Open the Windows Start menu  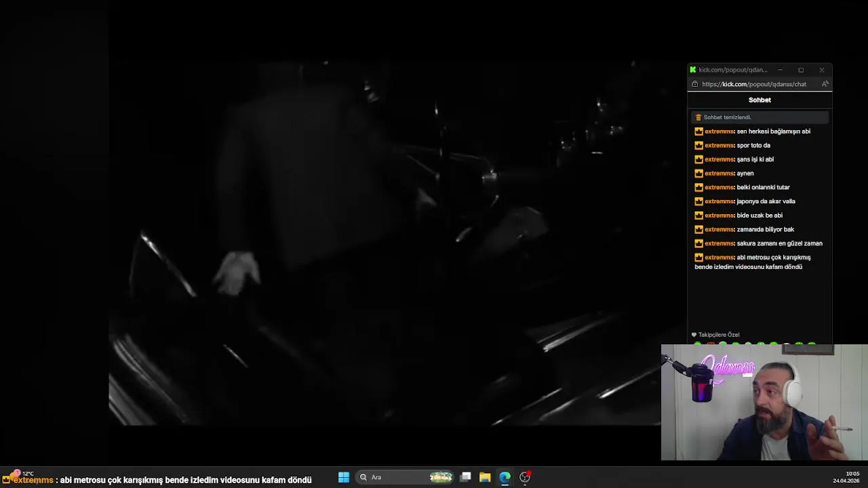point(344,477)
